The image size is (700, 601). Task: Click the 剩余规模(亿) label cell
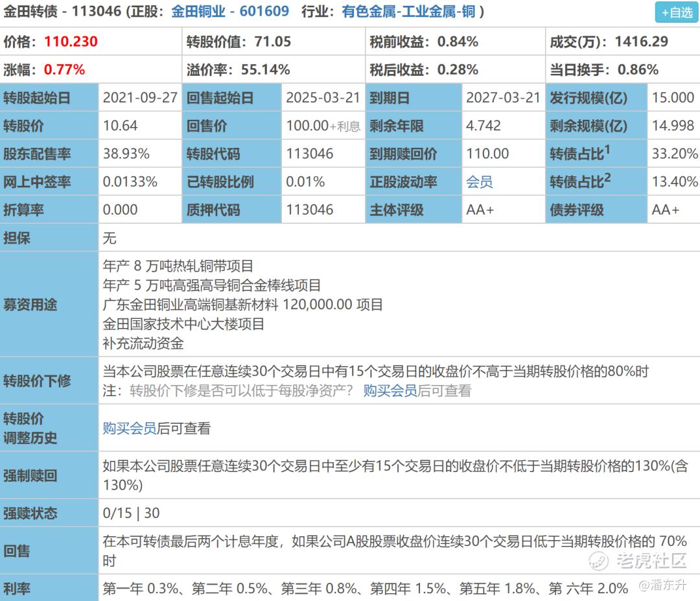coord(596,126)
